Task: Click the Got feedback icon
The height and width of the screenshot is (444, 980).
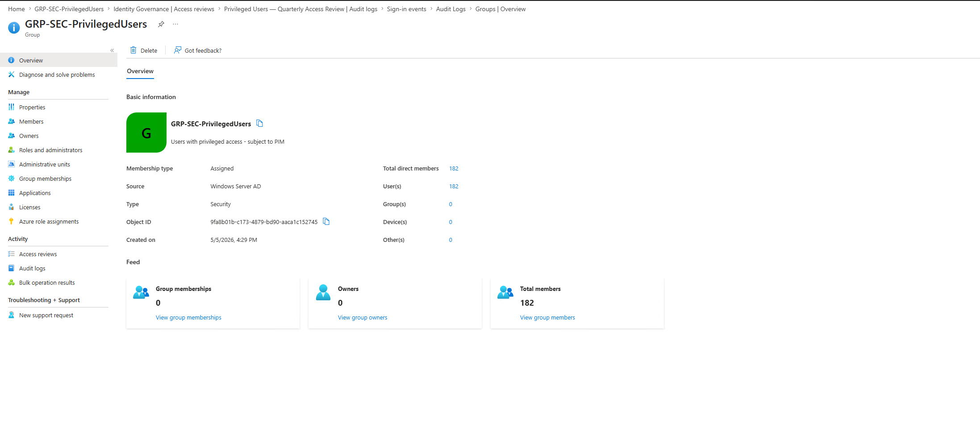Action: point(178,50)
